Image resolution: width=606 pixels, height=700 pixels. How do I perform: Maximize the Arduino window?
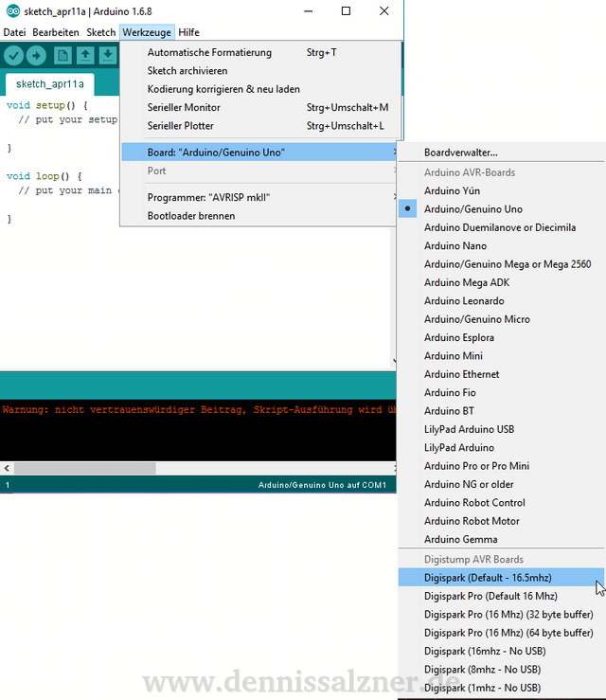tap(346, 11)
